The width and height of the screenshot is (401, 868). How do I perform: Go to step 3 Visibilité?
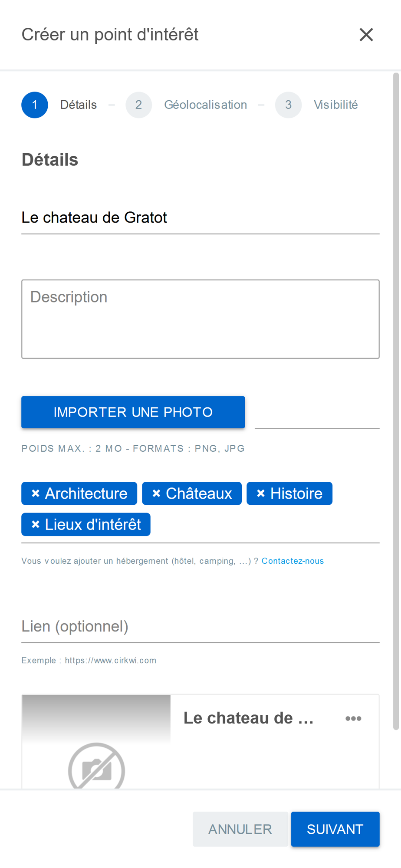[335, 105]
